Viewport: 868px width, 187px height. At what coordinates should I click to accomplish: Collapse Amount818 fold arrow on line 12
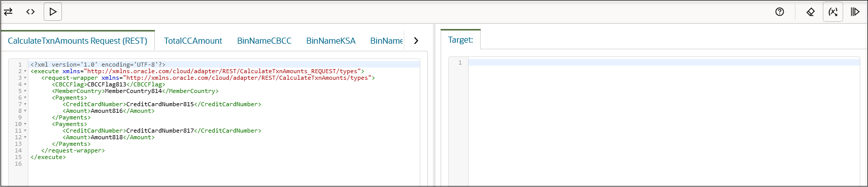coord(25,138)
